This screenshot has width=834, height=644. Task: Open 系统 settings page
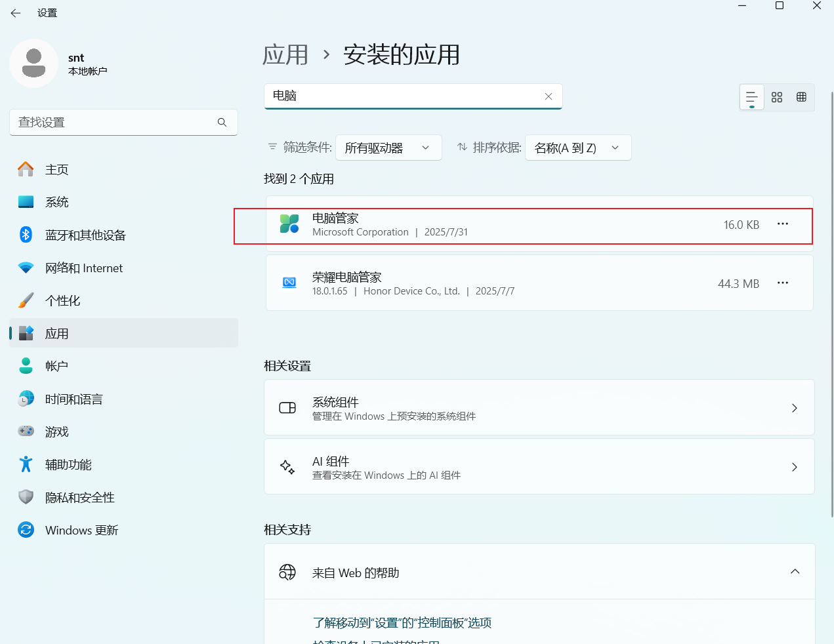click(123, 202)
